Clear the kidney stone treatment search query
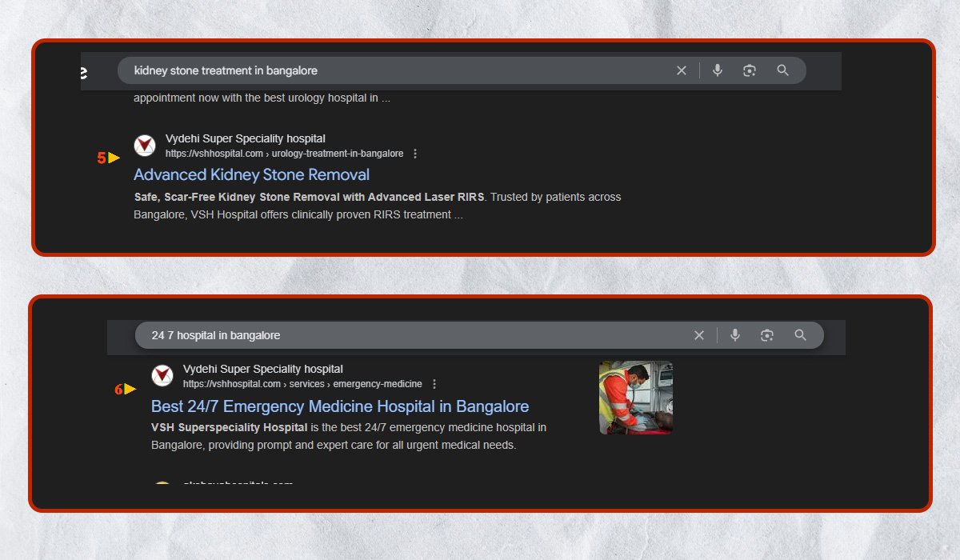Image resolution: width=960 pixels, height=560 pixels. pyautogui.click(x=682, y=70)
